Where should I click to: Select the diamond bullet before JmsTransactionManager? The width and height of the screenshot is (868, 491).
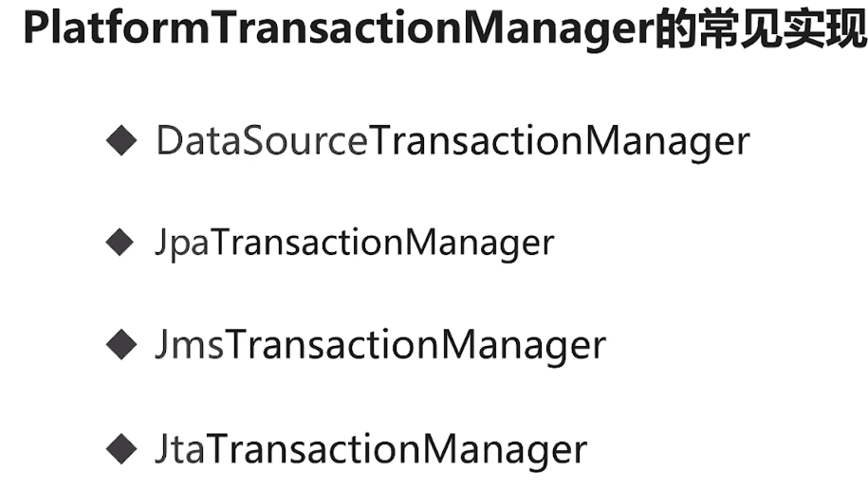(x=122, y=345)
